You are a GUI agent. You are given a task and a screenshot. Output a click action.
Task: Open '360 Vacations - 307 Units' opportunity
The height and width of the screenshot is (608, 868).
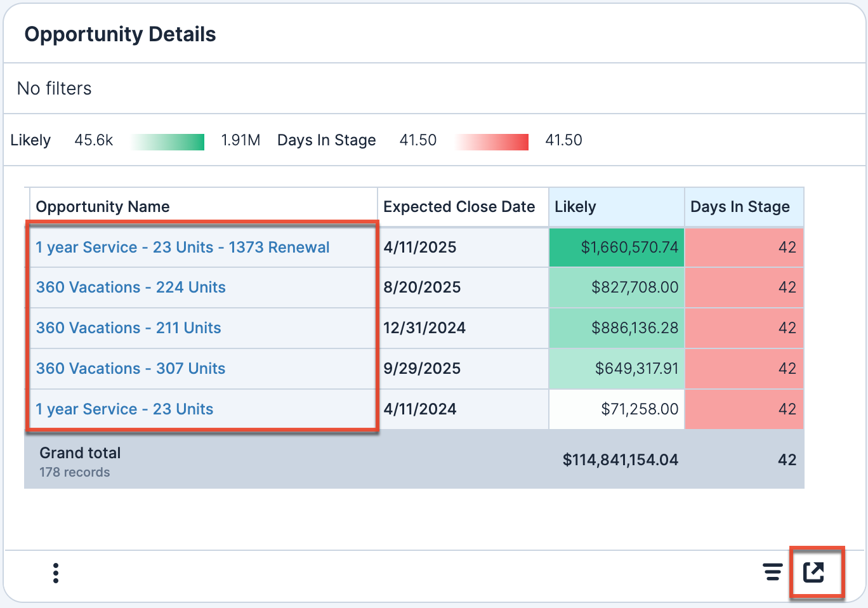[131, 369]
